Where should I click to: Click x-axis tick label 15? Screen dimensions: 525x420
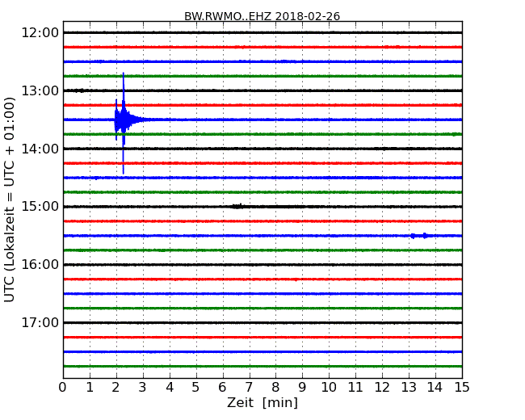point(462,387)
